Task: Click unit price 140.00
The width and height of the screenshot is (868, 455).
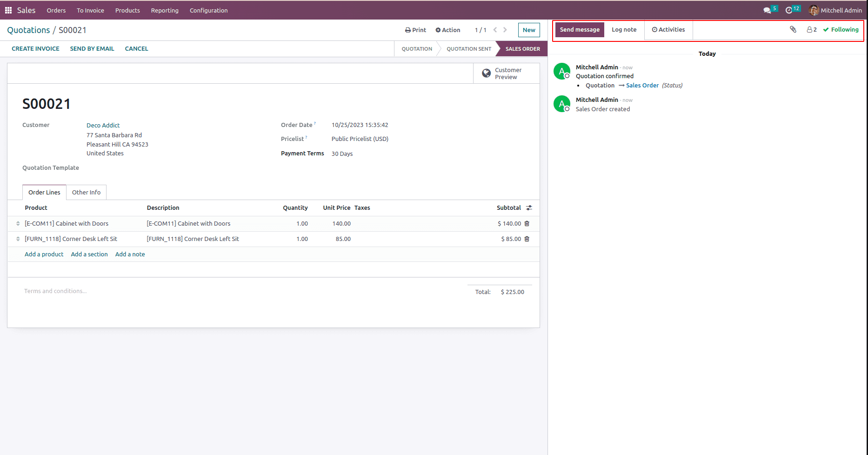Action: (x=341, y=224)
